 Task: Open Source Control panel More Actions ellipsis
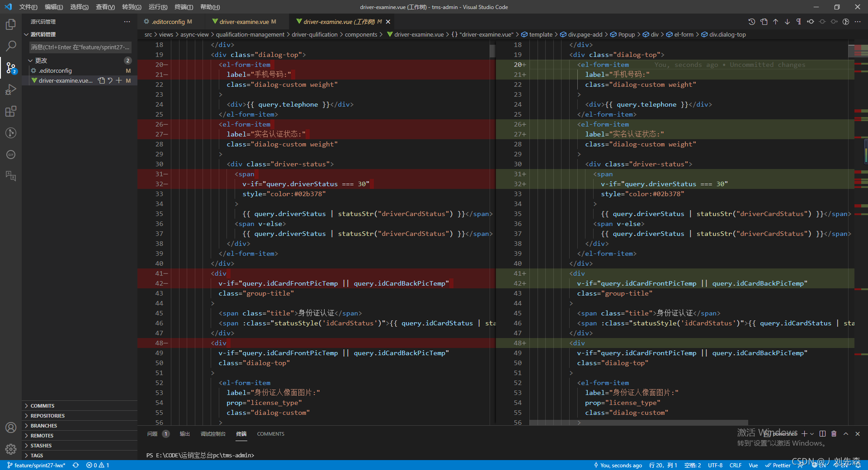(x=127, y=22)
